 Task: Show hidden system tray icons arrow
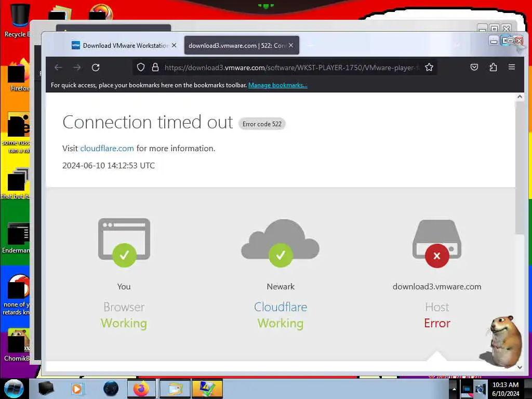(x=454, y=389)
